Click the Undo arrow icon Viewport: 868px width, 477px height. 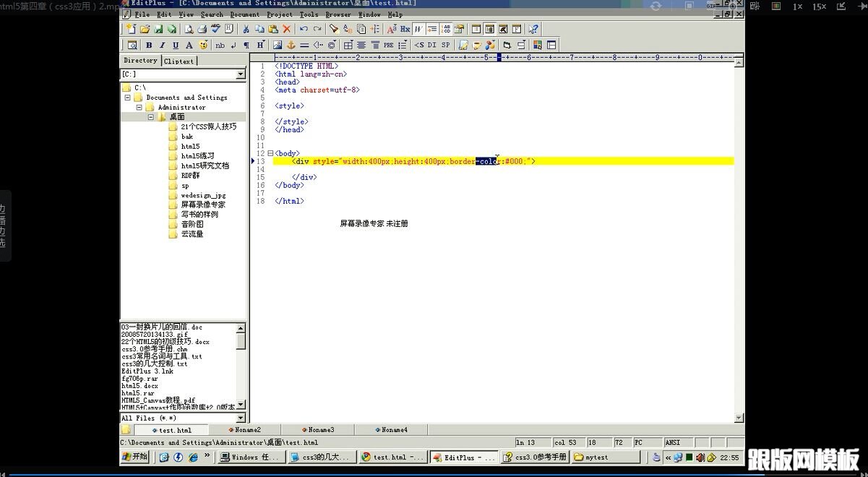(304, 29)
